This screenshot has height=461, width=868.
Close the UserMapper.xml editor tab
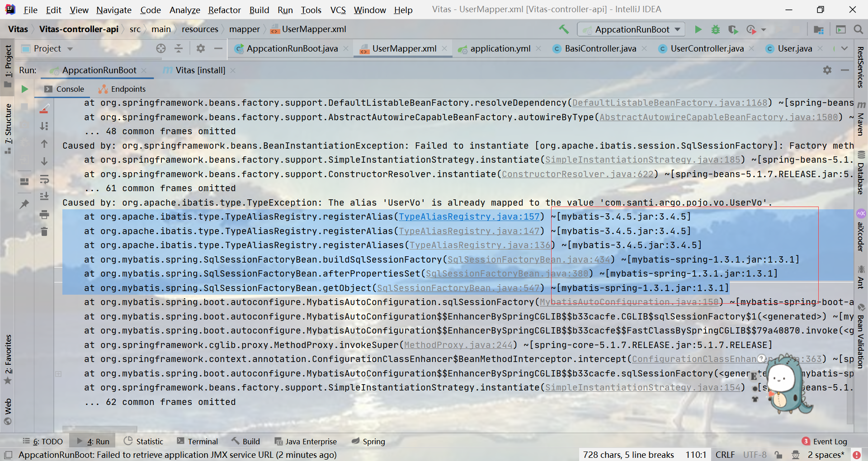tap(445, 48)
